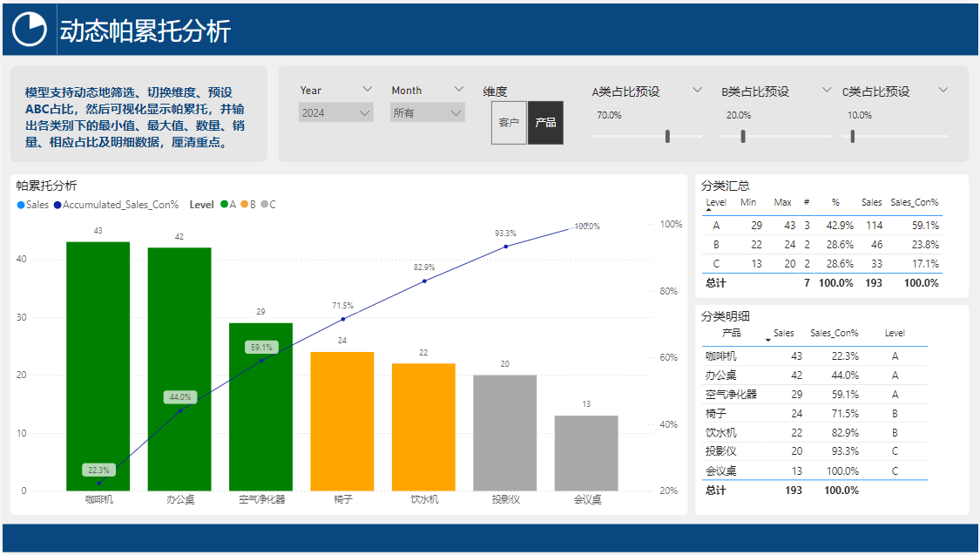Select the 客户 dimension button
The image size is (980, 555).
tap(509, 123)
